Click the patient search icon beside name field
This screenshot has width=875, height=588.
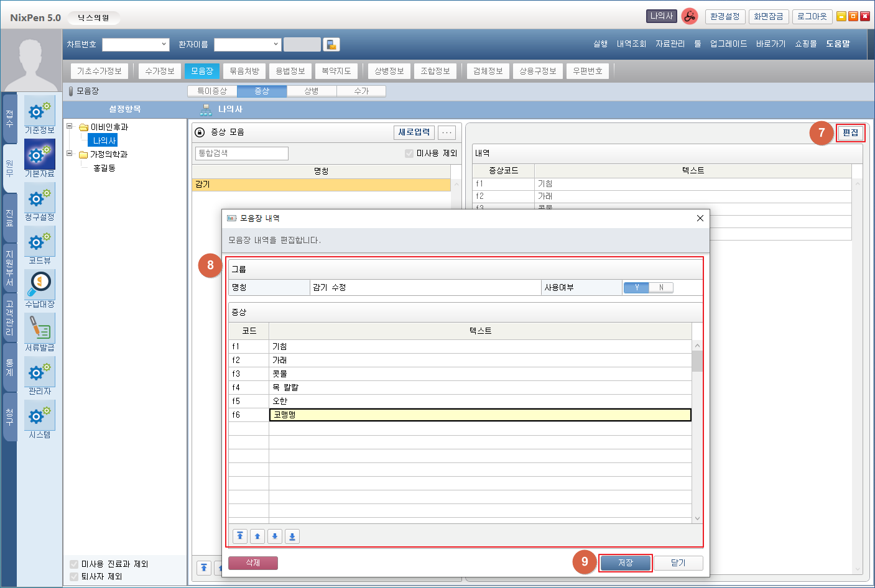[x=331, y=45]
